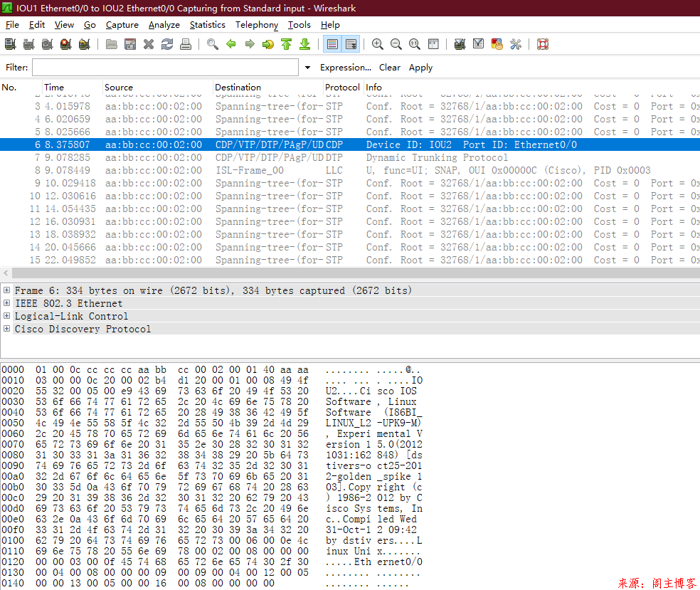Save this capture file icon
700x590 pixels.
130,44
